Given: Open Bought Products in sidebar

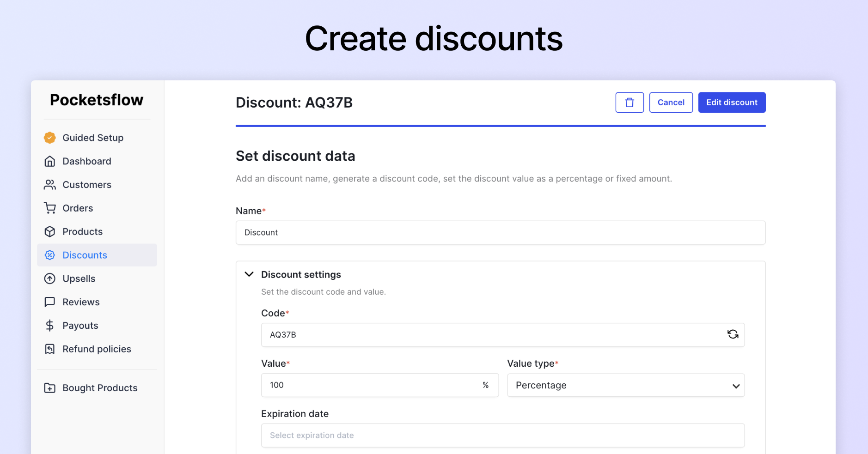Looking at the screenshot, I should click(91, 388).
